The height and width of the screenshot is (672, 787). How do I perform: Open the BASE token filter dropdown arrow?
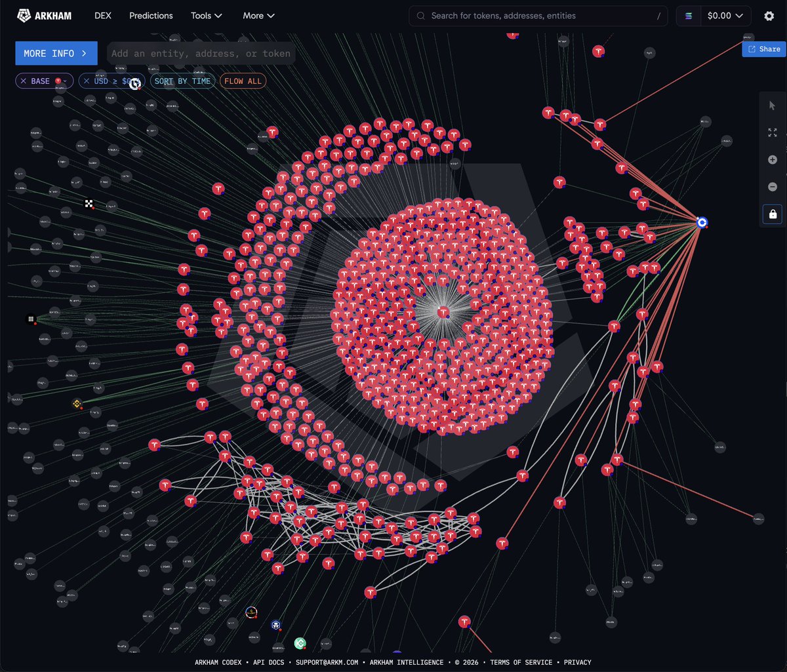click(64, 81)
